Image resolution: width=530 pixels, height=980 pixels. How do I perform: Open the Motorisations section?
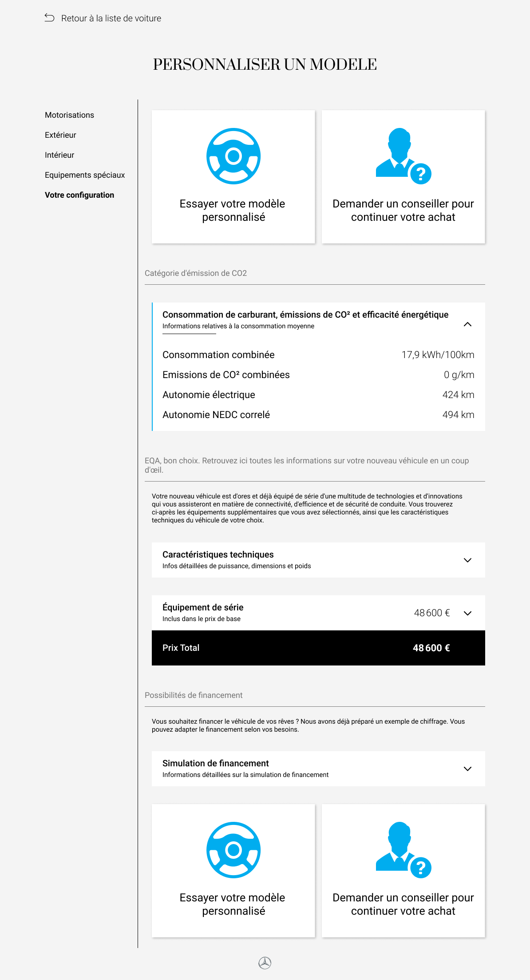point(69,115)
